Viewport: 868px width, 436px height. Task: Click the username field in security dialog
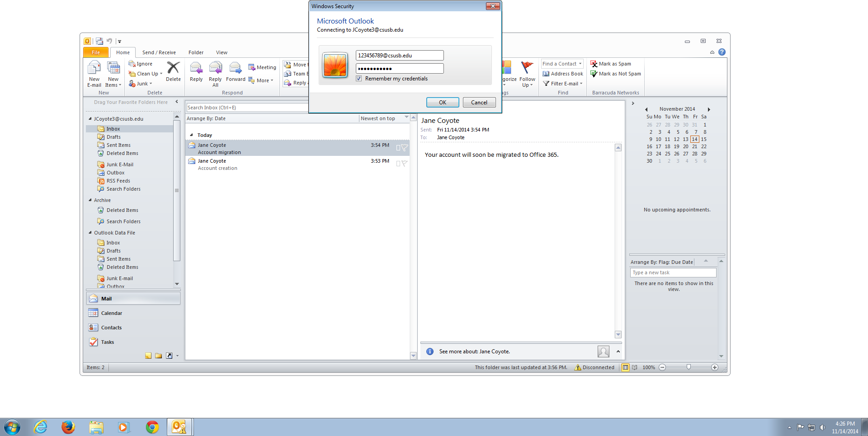(x=400, y=56)
